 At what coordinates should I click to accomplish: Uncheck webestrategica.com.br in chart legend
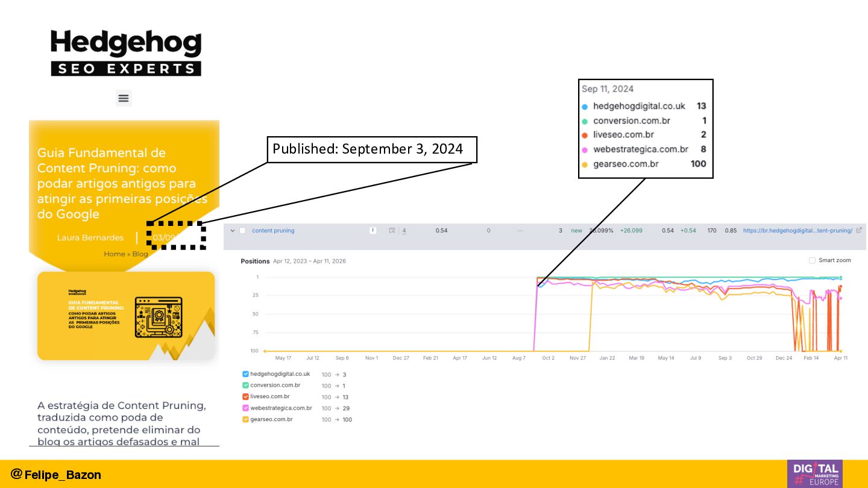coord(245,408)
